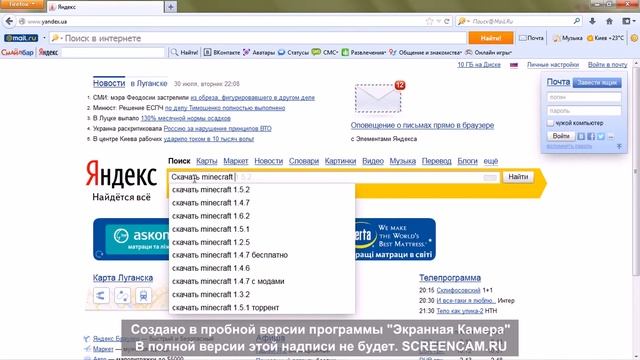Screen dimensions: 640x360
Task: Click the пароль field in Почта panel
Action: point(584,111)
